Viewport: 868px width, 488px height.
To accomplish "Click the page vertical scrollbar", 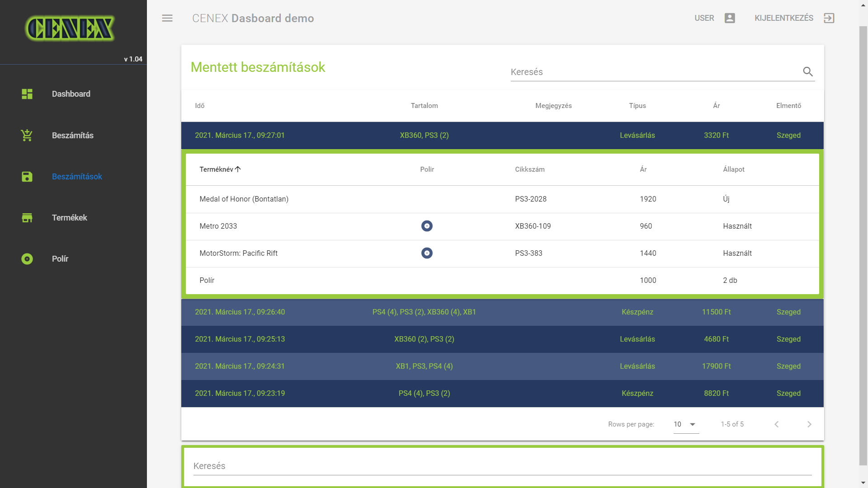I will point(863,244).
